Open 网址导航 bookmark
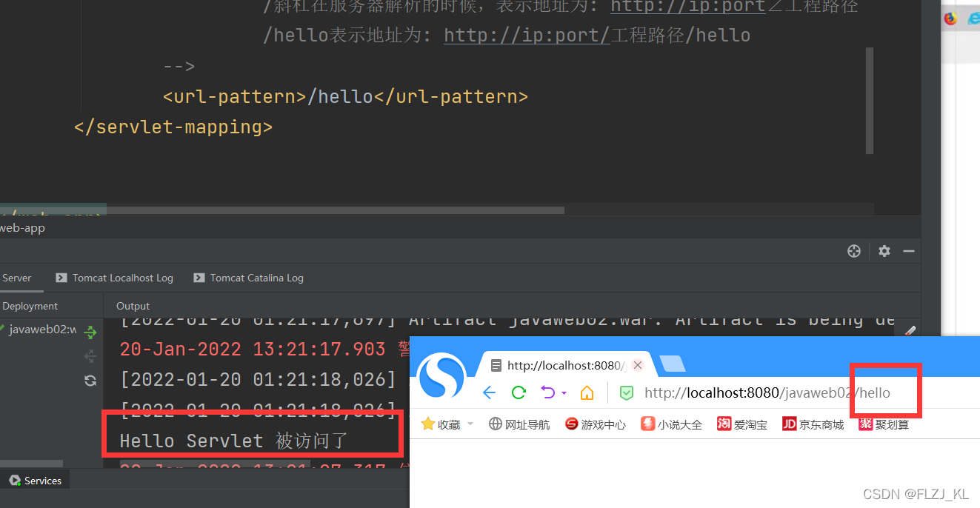The height and width of the screenshot is (508, 980). pos(519,424)
